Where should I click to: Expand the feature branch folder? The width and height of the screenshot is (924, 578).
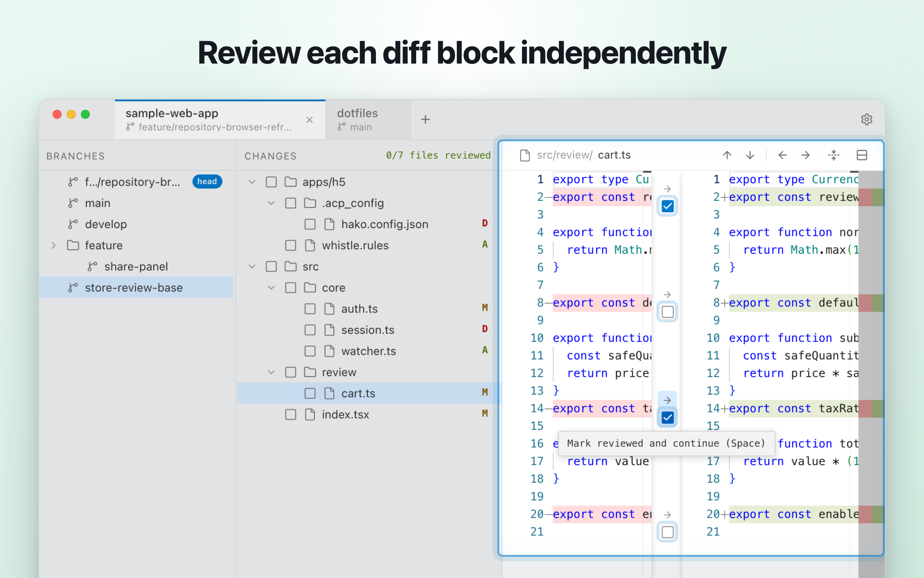[54, 245]
